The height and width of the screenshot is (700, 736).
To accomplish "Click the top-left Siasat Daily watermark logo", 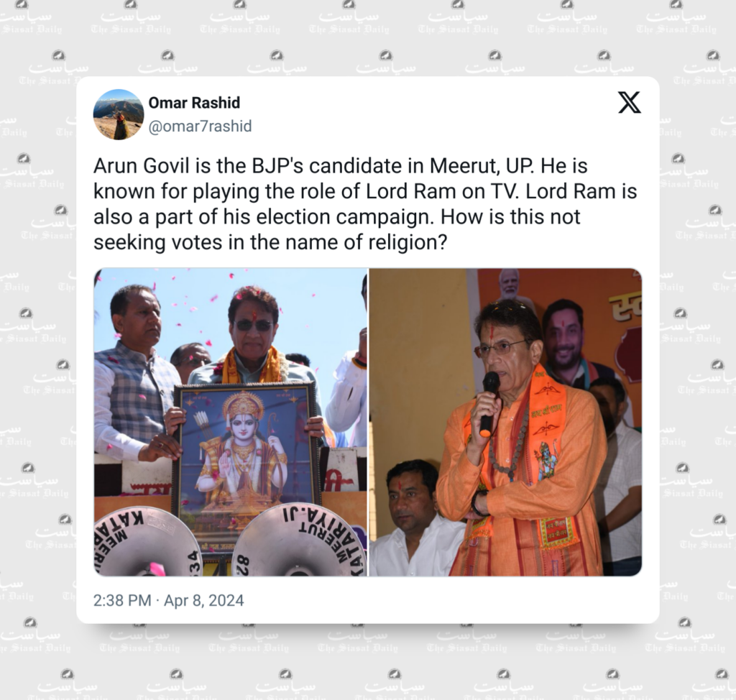I will point(30,18).
